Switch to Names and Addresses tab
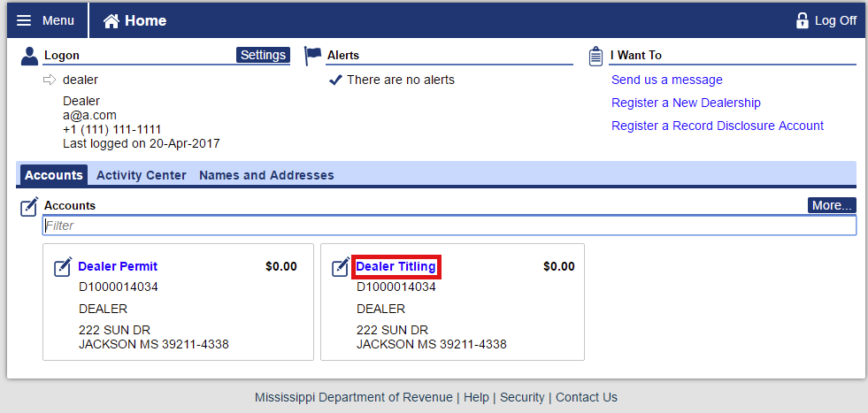The width and height of the screenshot is (868, 413). 266,175
